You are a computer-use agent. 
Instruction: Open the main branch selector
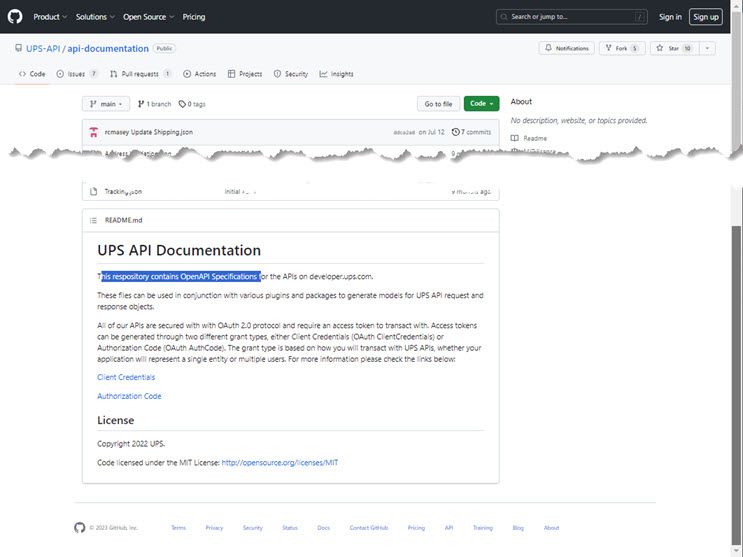tap(106, 104)
